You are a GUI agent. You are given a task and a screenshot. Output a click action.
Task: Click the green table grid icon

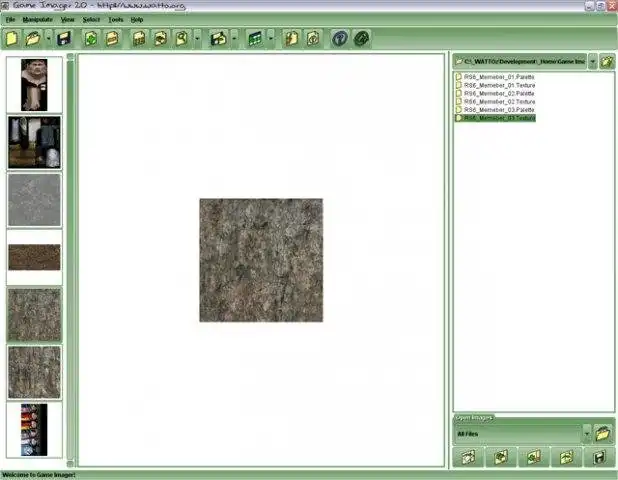[255, 38]
